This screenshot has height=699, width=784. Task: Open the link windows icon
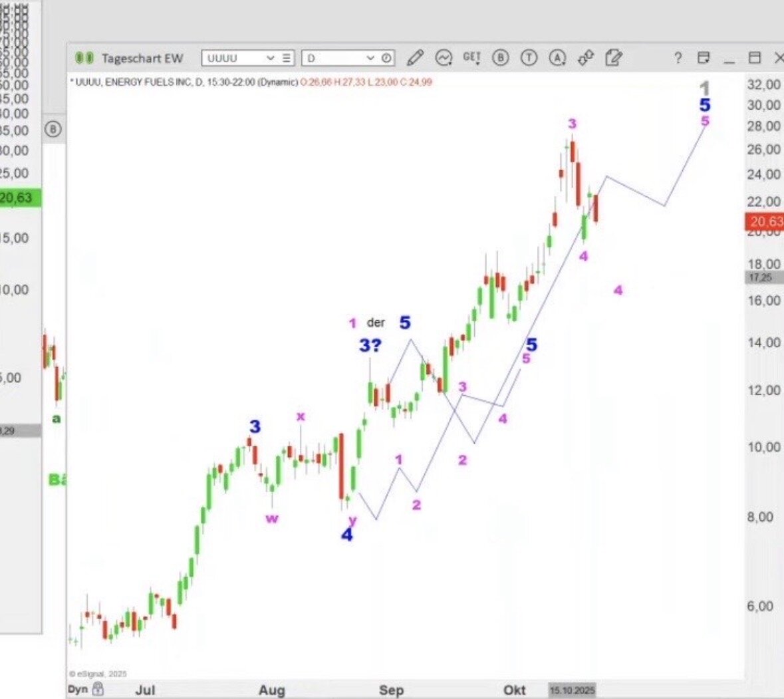point(585,59)
